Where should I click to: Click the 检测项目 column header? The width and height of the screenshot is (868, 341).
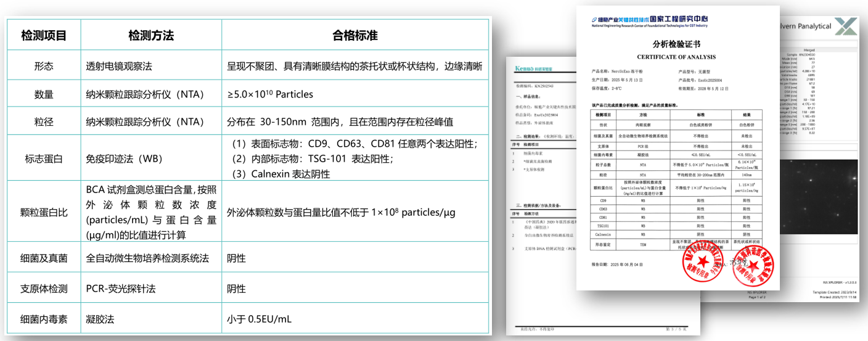(x=44, y=36)
